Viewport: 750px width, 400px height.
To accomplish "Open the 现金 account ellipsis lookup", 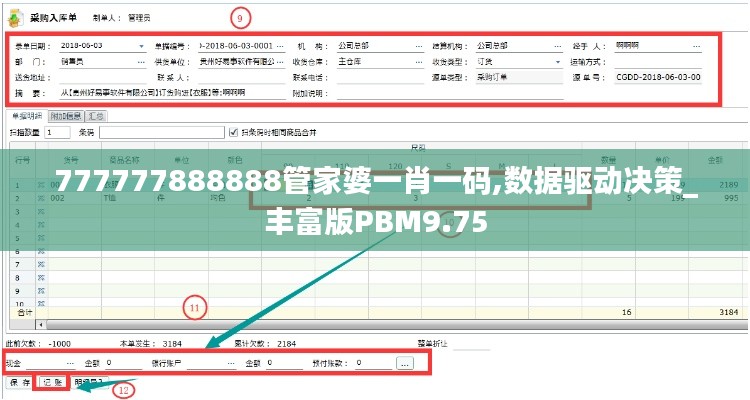I will [70, 364].
